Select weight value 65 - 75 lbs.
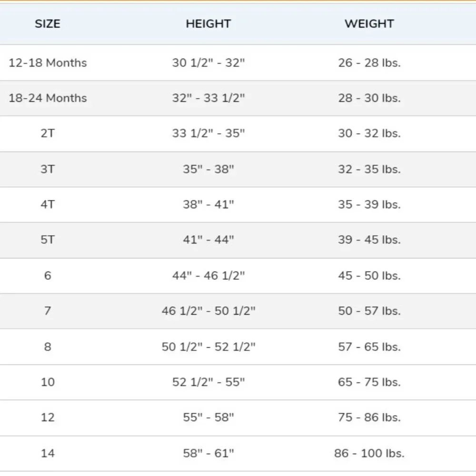The image size is (476, 476). [x=369, y=382]
